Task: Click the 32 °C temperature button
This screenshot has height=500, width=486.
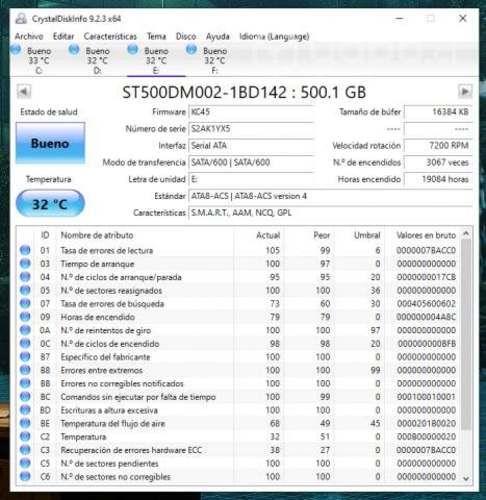Action: 50,203
